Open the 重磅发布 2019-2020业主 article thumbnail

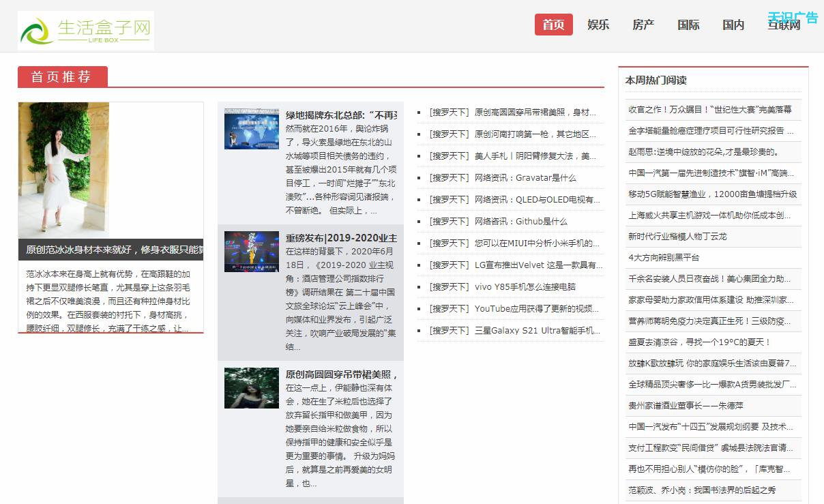[x=252, y=252]
